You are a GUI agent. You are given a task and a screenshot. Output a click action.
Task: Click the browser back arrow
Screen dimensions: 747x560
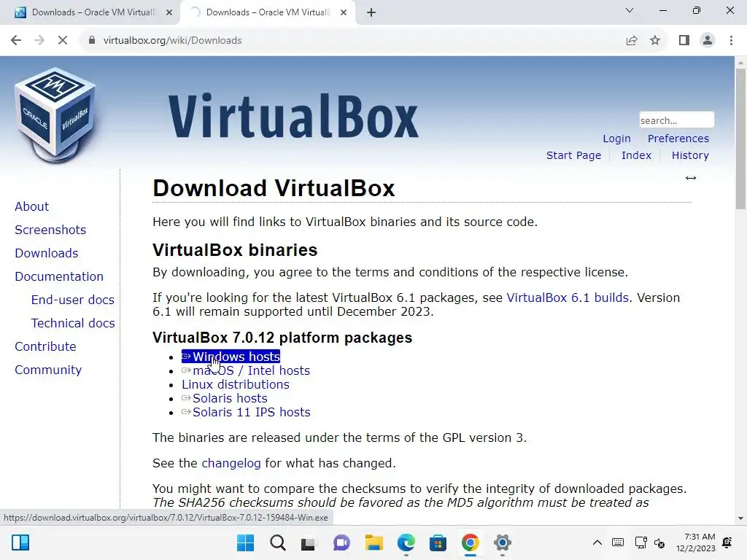click(x=16, y=41)
